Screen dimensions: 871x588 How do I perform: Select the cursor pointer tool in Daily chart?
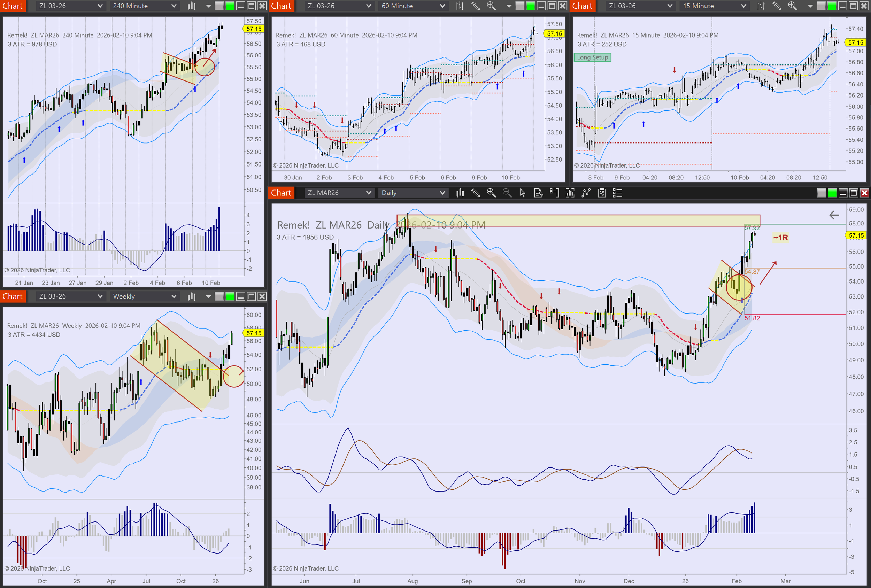523,193
